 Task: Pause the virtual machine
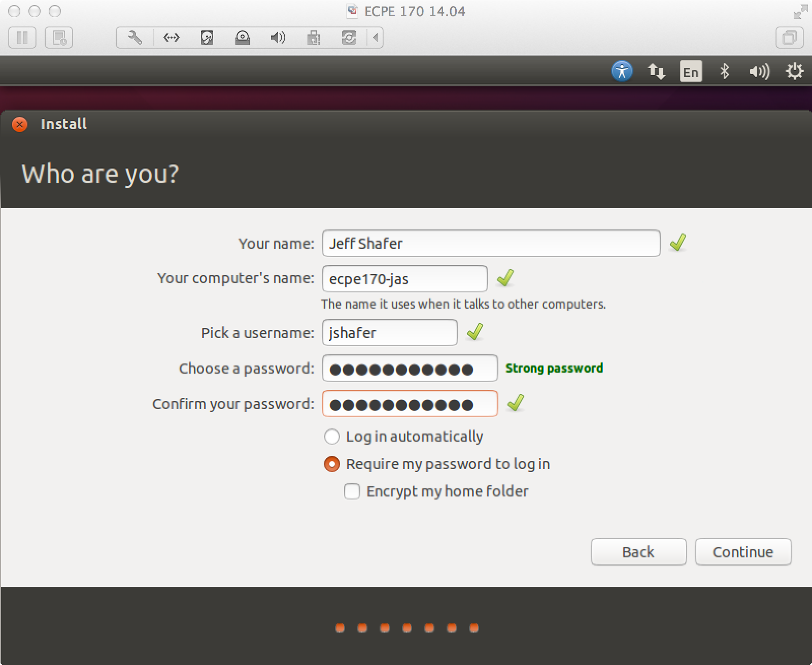click(22, 37)
